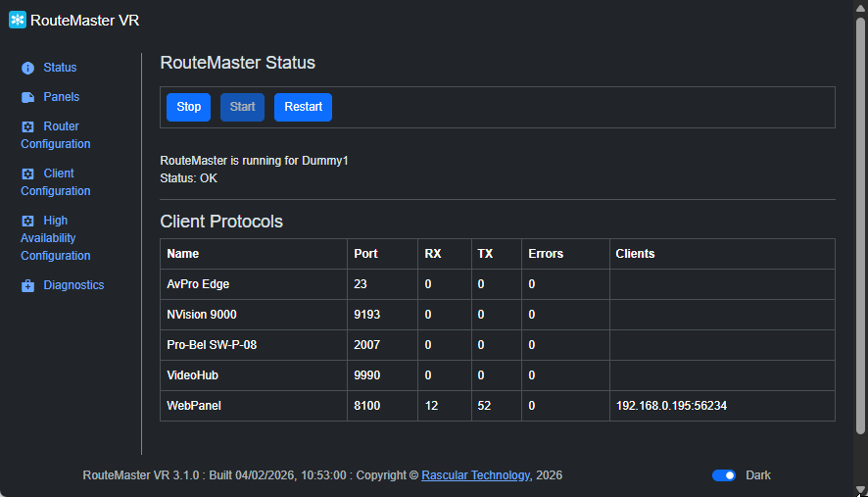The width and height of the screenshot is (868, 497).
Task: Click port value 8100
Action: pyautogui.click(x=367, y=406)
